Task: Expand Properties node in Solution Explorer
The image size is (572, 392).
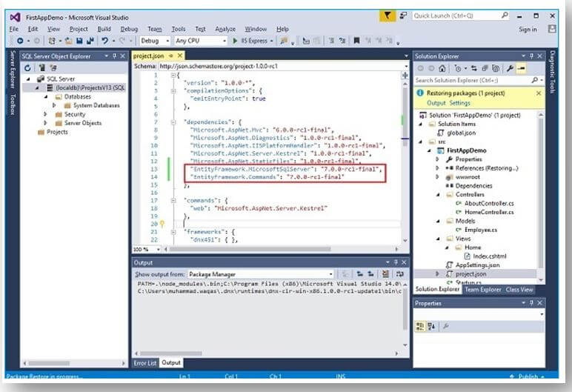Action: point(437,159)
